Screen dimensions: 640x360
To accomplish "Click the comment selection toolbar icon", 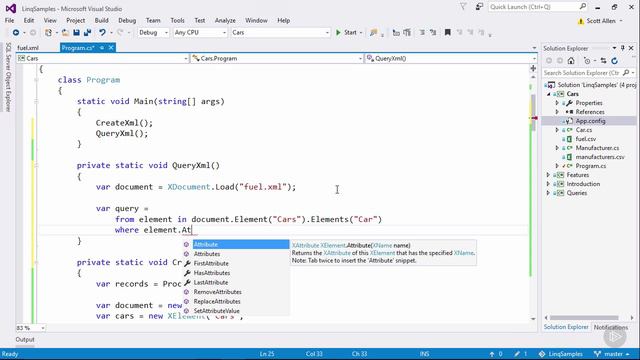I will pos(422,32).
